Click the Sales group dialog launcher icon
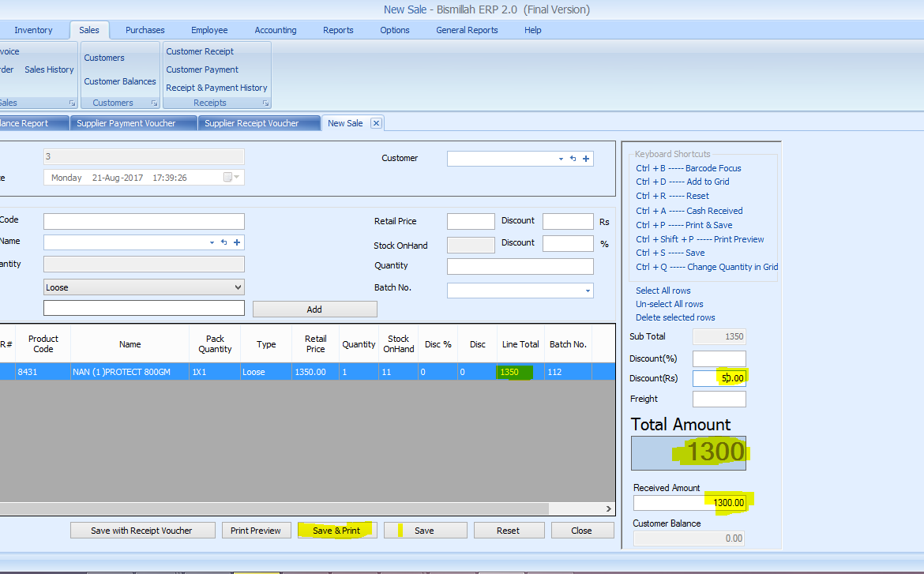The height and width of the screenshot is (574, 924). point(72,103)
